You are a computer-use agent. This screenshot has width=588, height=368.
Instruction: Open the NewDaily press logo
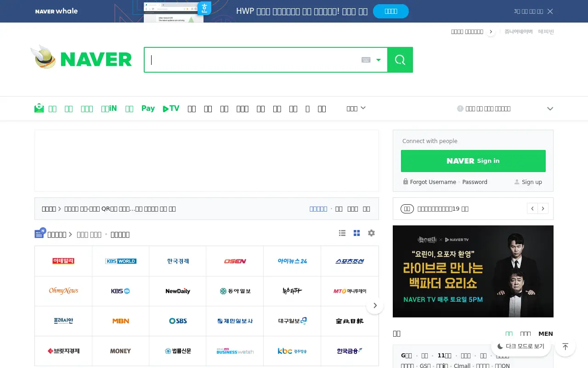coord(178,291)
